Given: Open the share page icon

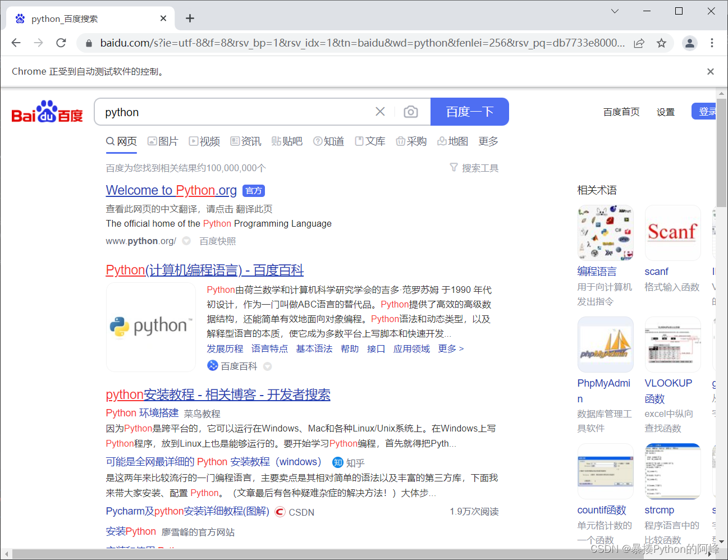Looking at the screenshot, I should coord(639,43).
